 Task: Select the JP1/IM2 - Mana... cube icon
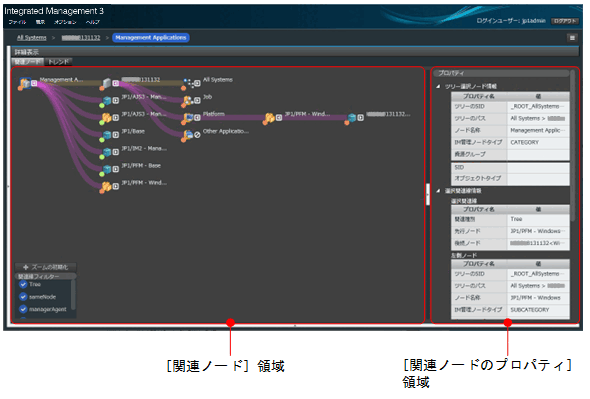click(107, 152)
